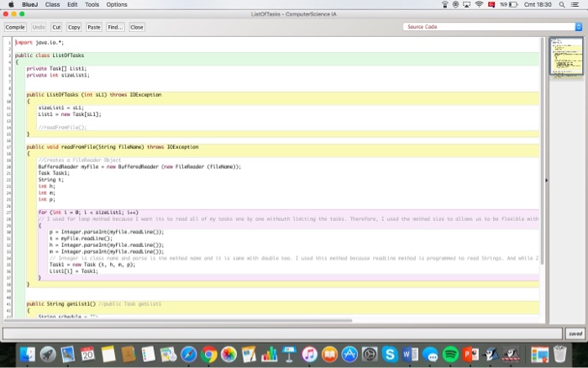Open the Options menu
Image resolution: width=588 pixels, height=368 pixels.
pos(117,4)
